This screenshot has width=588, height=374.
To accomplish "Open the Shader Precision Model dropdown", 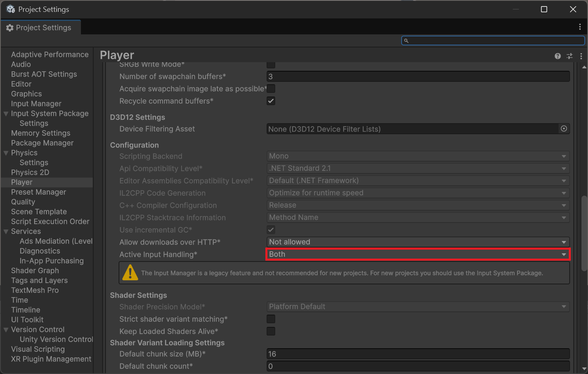I will [x=418, y=306].
